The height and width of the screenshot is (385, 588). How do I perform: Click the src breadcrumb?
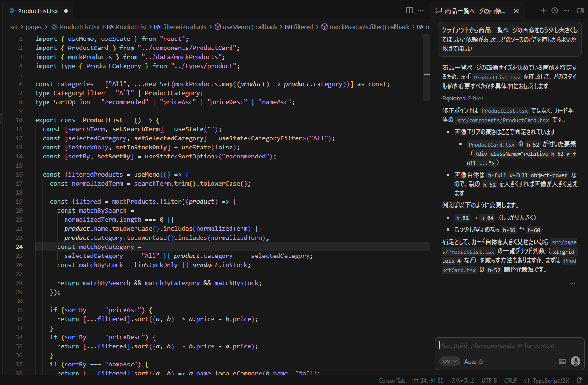pyautogui.click(x=15, y=27)
